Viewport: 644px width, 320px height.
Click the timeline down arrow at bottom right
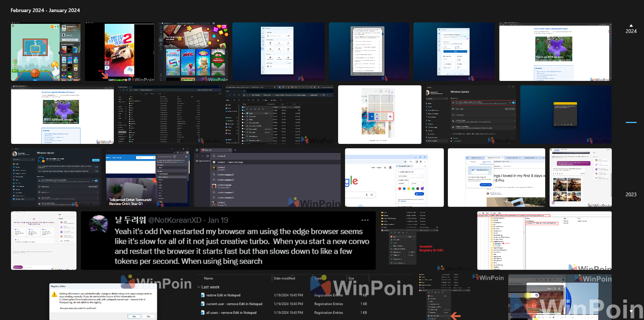(x=631, y=311)
